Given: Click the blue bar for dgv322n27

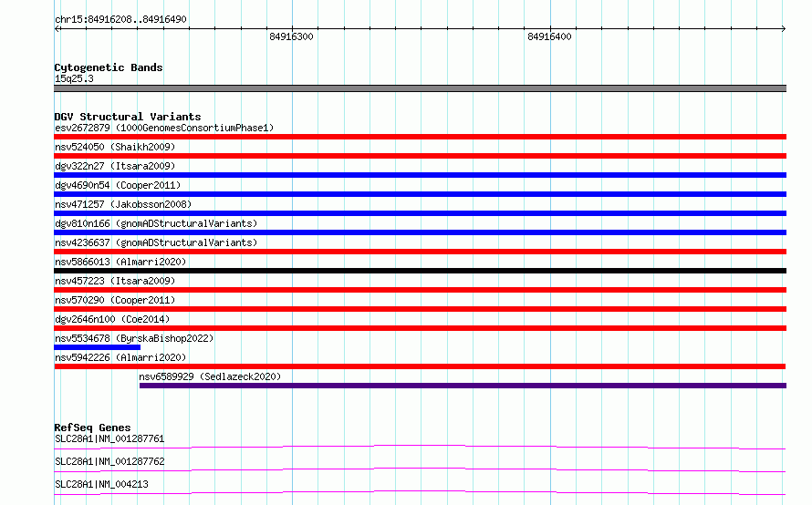Looking at the screenshot, I should tap(420, 175).
